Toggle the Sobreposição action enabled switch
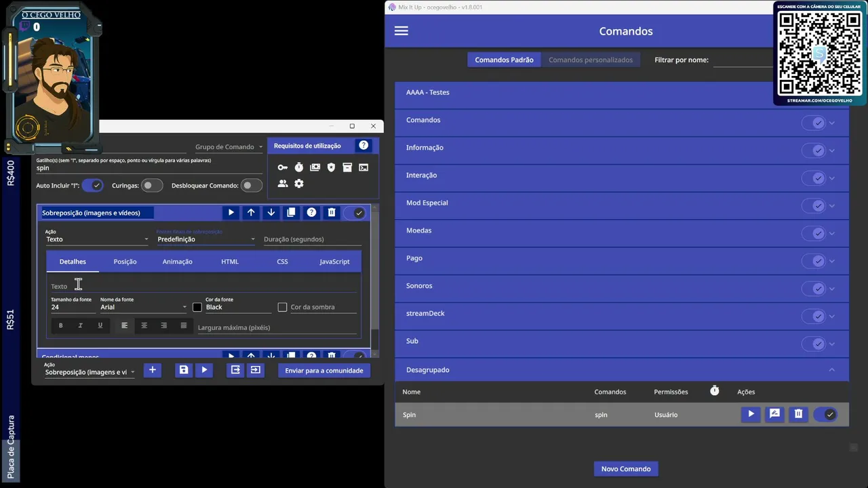 coord(355,213)
